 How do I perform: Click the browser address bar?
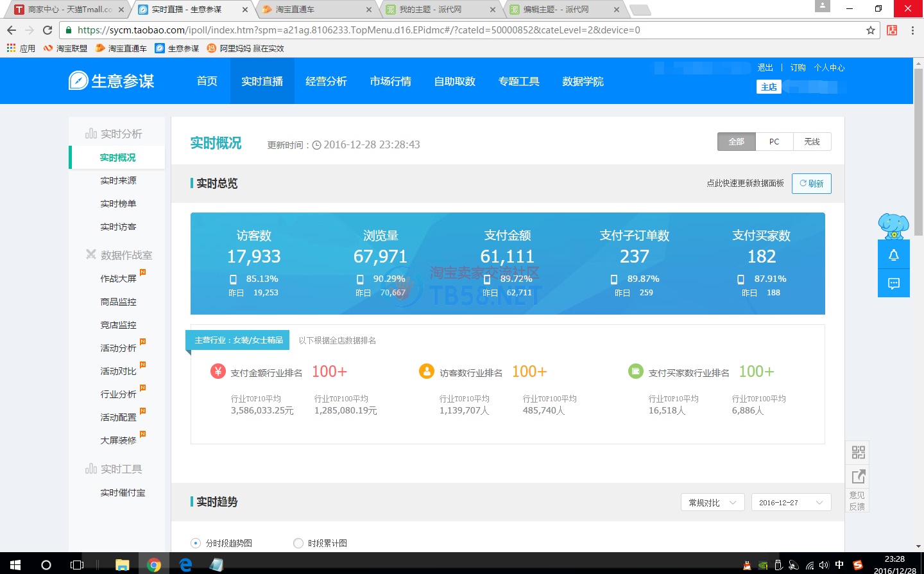tap(449, 30)
